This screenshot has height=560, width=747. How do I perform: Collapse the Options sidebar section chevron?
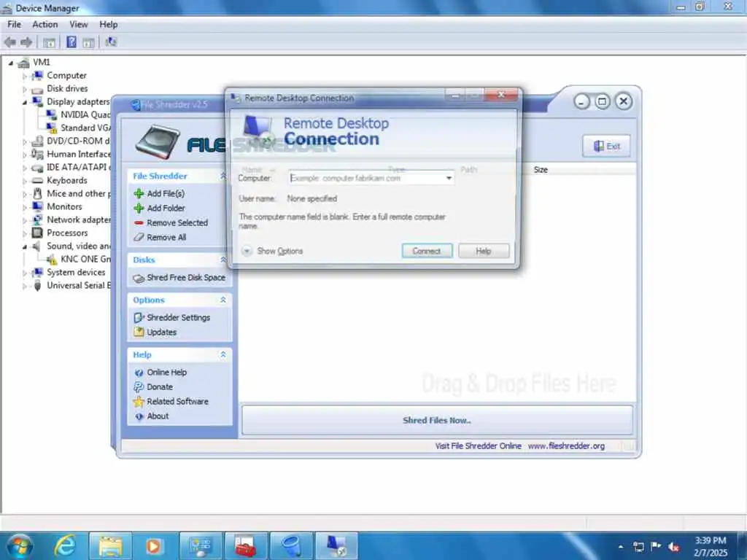[x=223, y=300]
